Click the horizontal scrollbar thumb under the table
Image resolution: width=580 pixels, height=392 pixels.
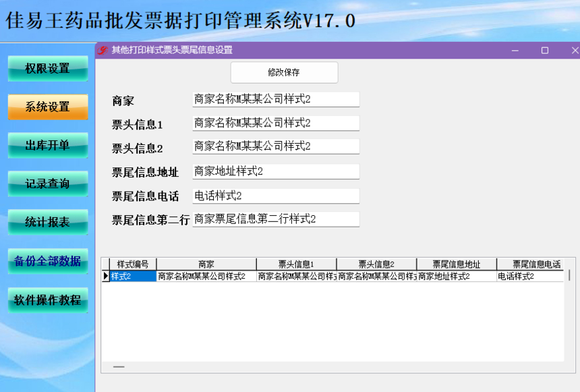pyautogui.click(x=119, y=367)
